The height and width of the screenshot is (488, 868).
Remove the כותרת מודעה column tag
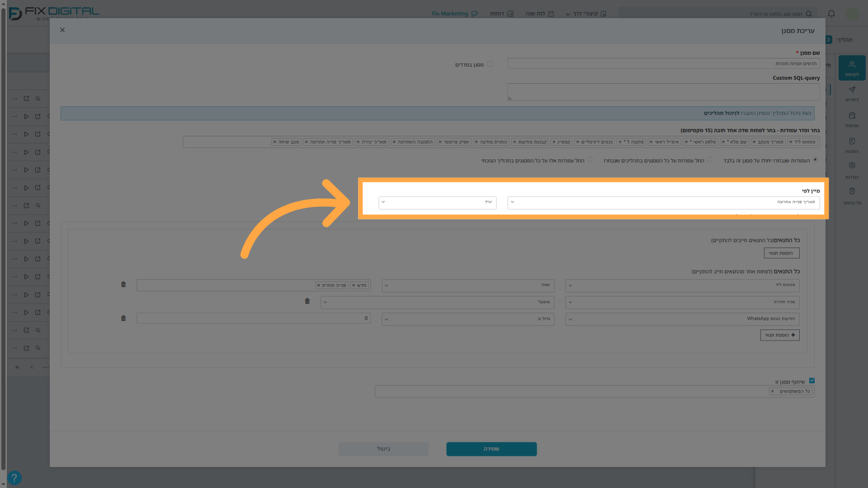click(476, 142)
